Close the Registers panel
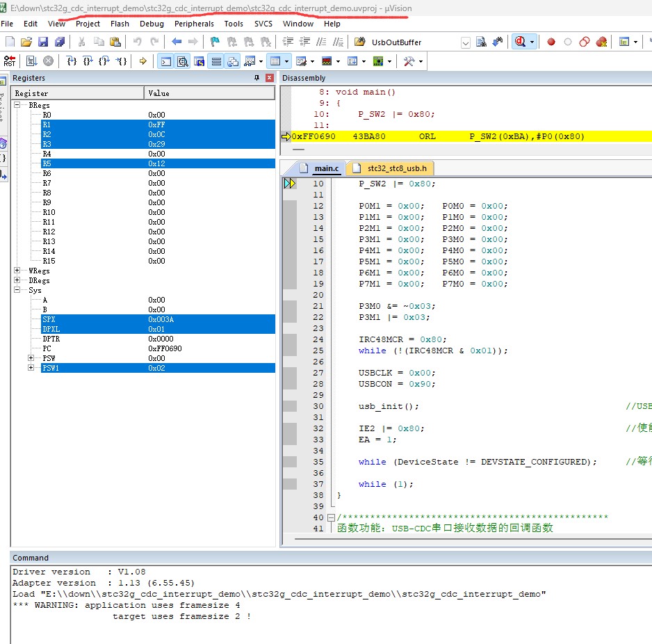 [270, 78]
